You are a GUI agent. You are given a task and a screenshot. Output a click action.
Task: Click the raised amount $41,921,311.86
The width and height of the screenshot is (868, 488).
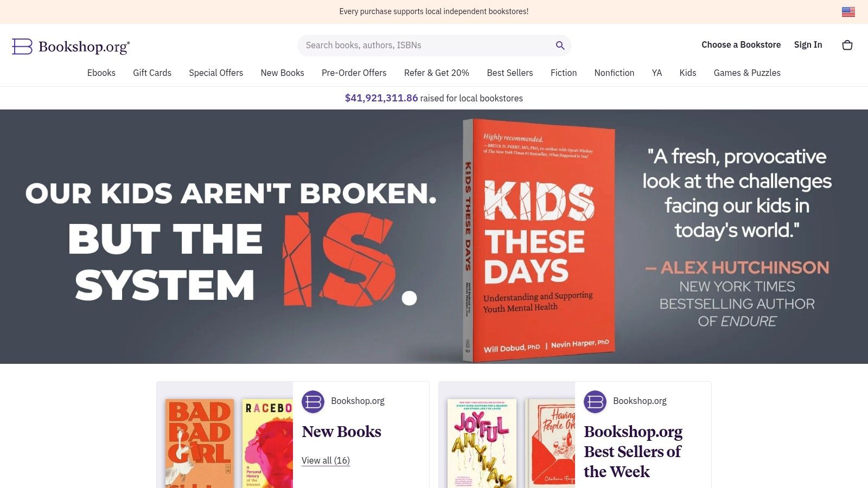click(x=381, y=98)
